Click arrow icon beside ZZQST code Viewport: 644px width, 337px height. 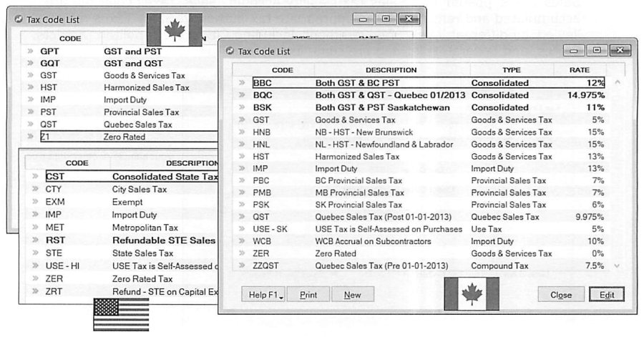[x=243, y=265]
